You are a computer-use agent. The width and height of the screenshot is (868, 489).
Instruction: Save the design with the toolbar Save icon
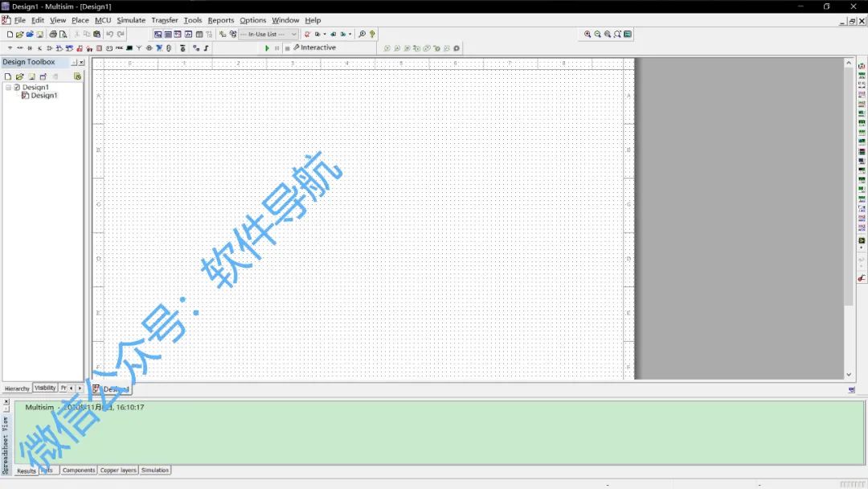(x=40, y=35)
